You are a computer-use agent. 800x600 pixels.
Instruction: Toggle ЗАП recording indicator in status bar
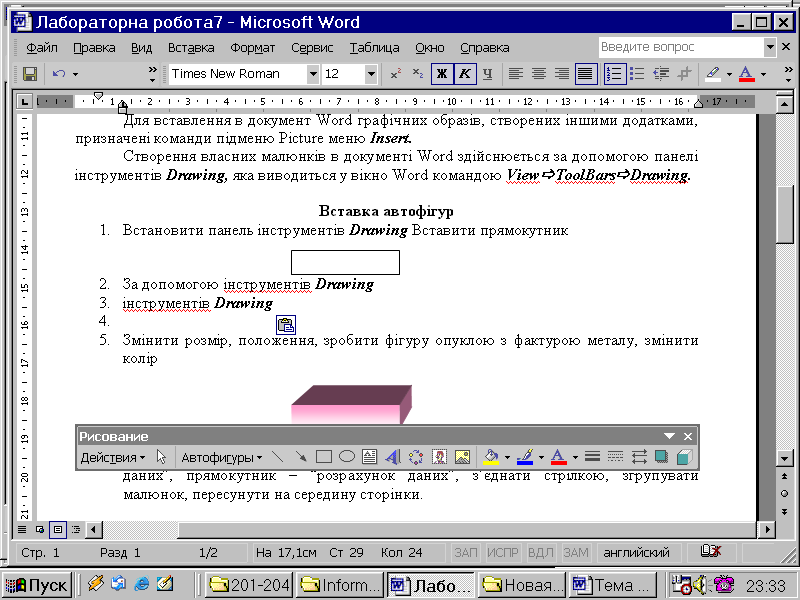[466, 553]
